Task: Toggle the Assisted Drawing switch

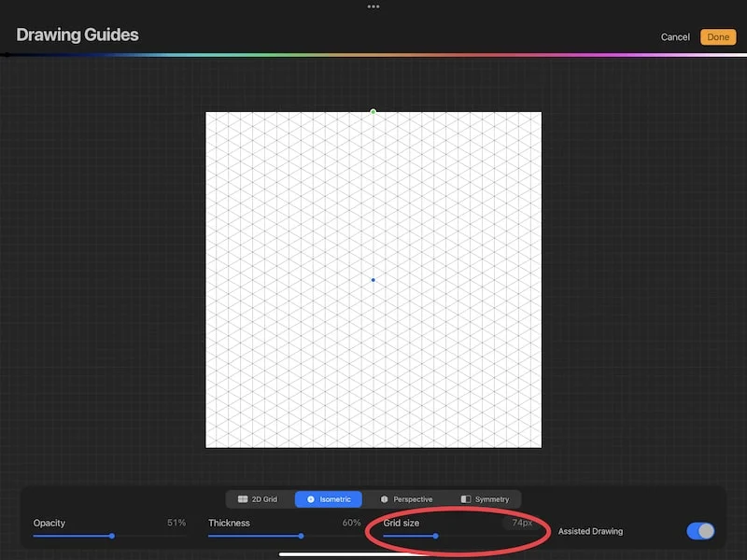Action: (700, 531)
